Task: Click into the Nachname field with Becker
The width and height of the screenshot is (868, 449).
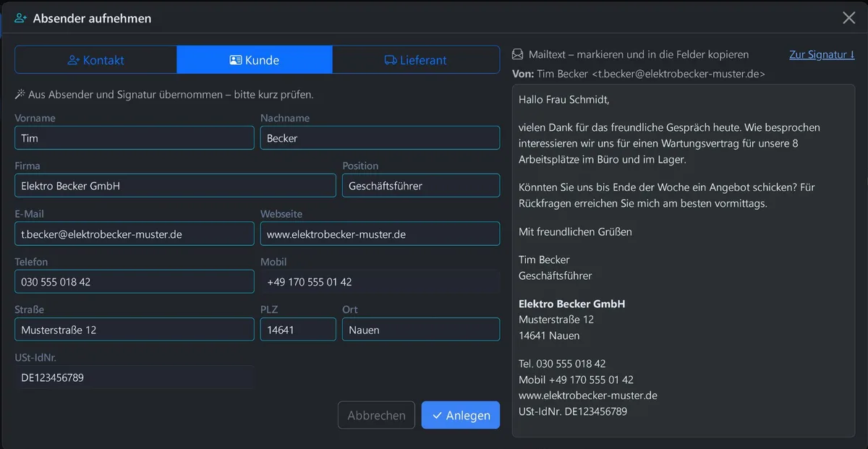Action: (380, 138)
